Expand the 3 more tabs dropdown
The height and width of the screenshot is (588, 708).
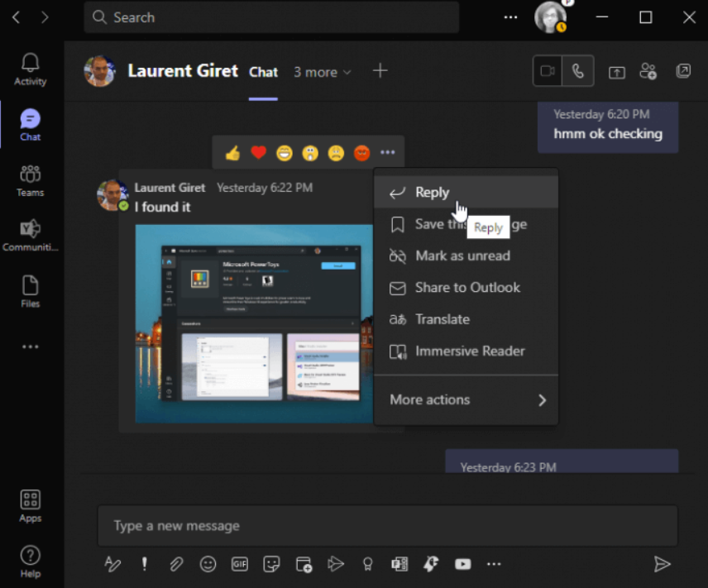tap(323, 72)
